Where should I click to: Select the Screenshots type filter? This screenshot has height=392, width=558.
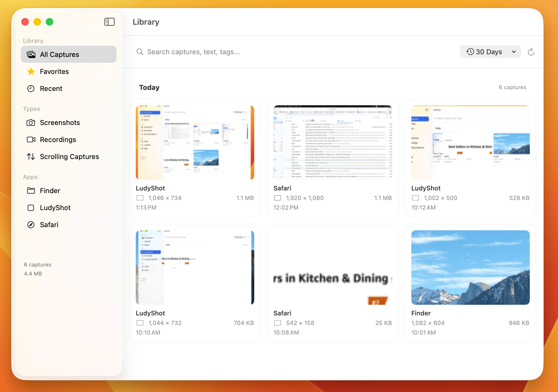click(x=60, y=123)
